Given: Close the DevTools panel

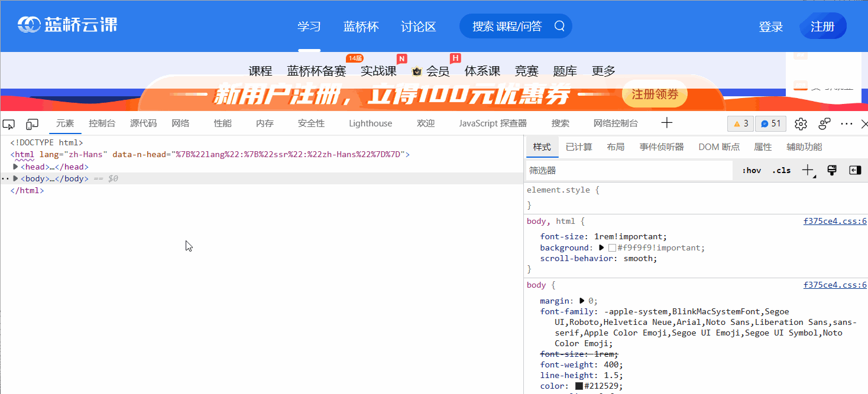Looking at the screenshot, I should coord(864,124).
